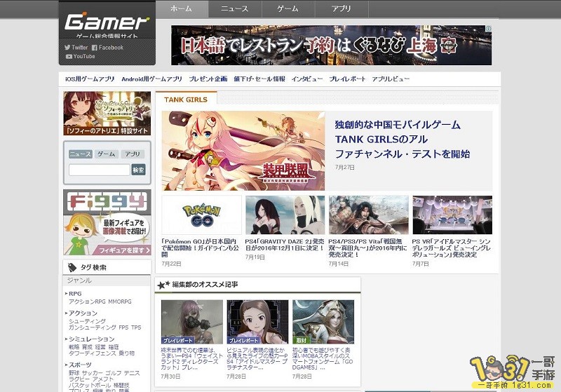Select the TANK GIRLS tab
Image resolution: width=561 pixels, height=392 pixels.
[186, 100]
